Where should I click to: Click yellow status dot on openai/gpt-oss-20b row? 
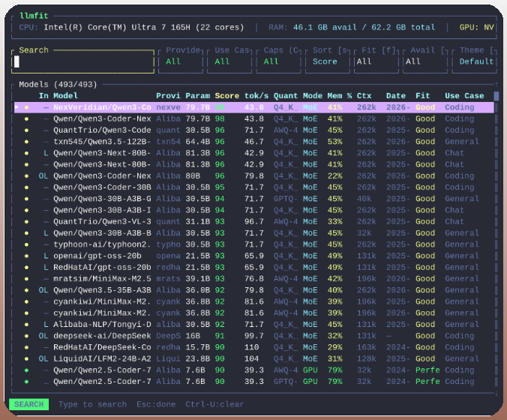coord(26,256)
